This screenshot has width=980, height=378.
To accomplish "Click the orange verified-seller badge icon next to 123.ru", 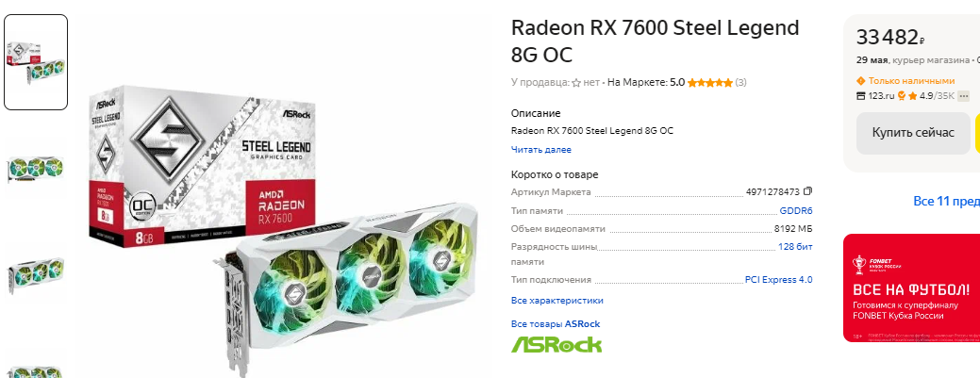I will point(902,96).
